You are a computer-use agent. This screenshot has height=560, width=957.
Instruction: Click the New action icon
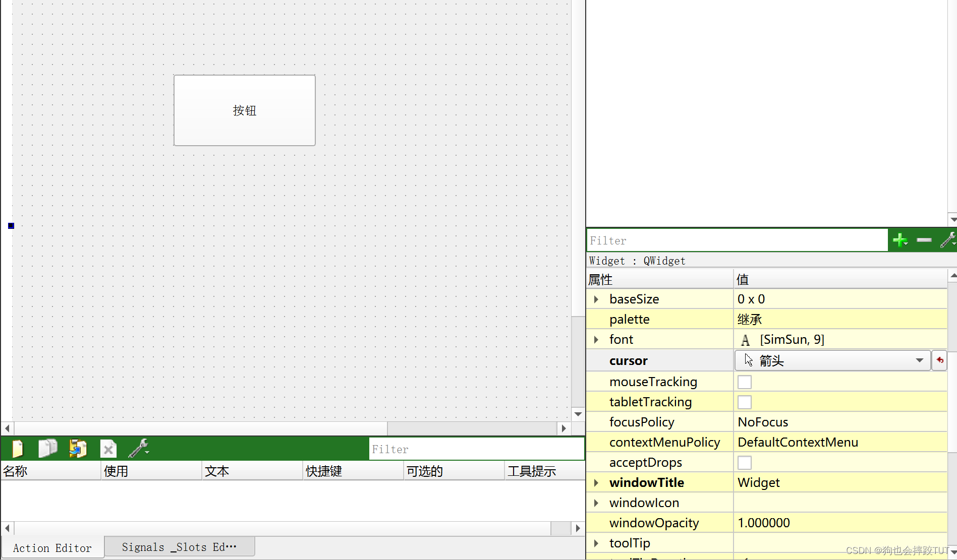pos(18,448)
